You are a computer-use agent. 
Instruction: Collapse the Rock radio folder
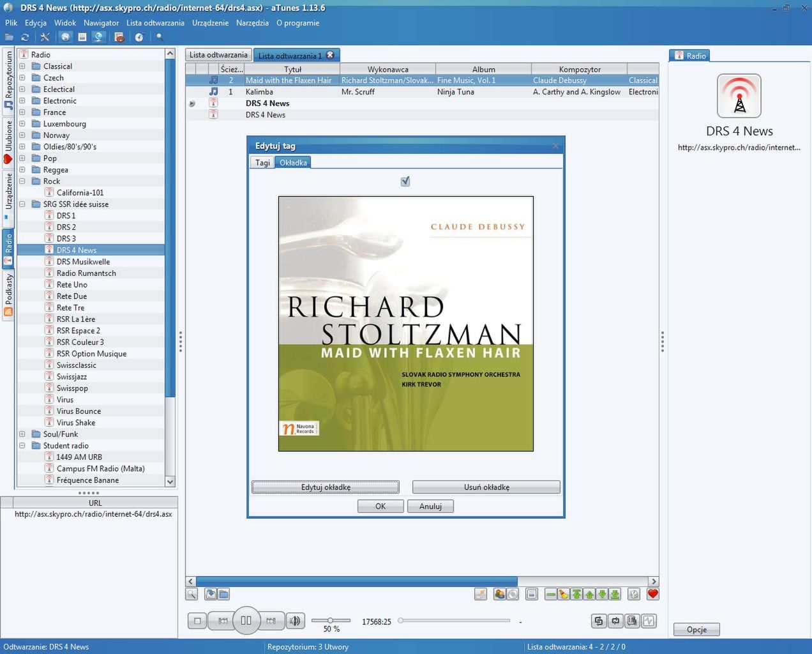pyautogui.click(x=22, y=181)
